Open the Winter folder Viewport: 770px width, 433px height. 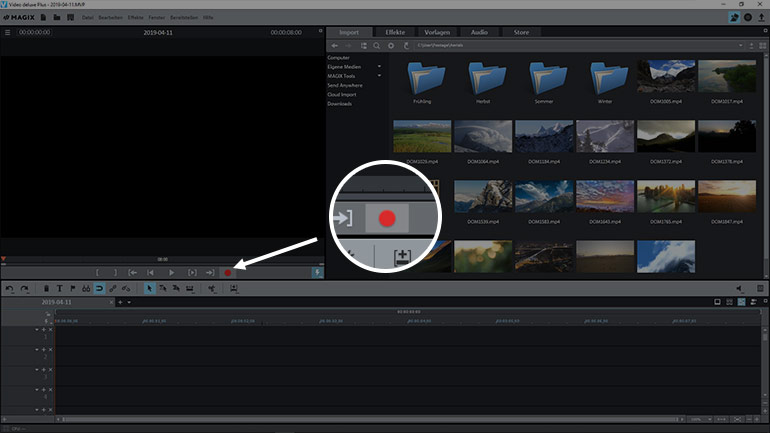pyautogui.click(x=605, y=81)
